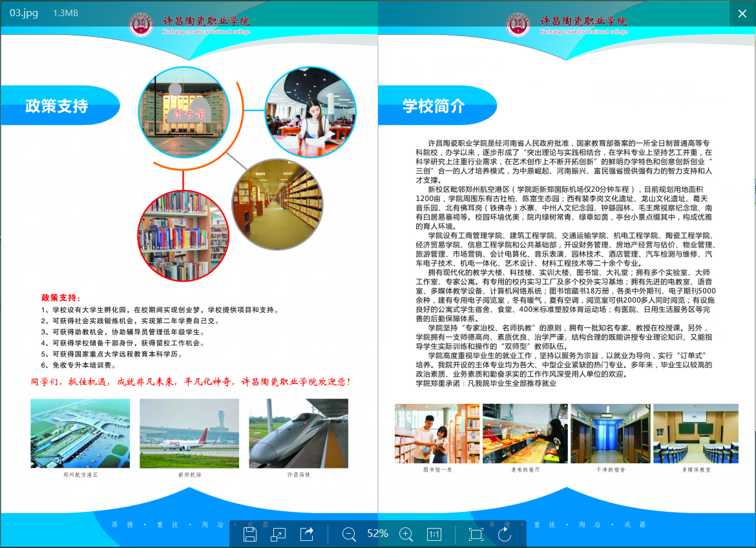Click the 多媒体教室 classroom photo

(x=695, y=433)
